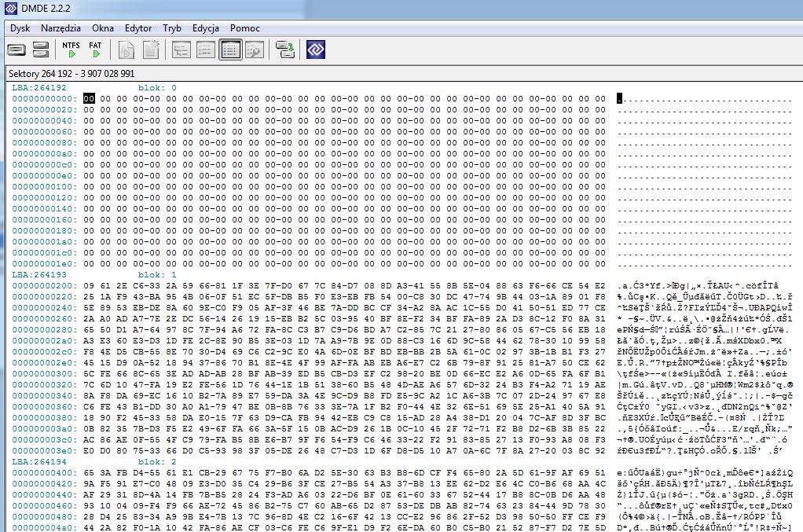Open the partitions list icon with two drives
This screenshot has width=803, height=532.
[40, 50]
